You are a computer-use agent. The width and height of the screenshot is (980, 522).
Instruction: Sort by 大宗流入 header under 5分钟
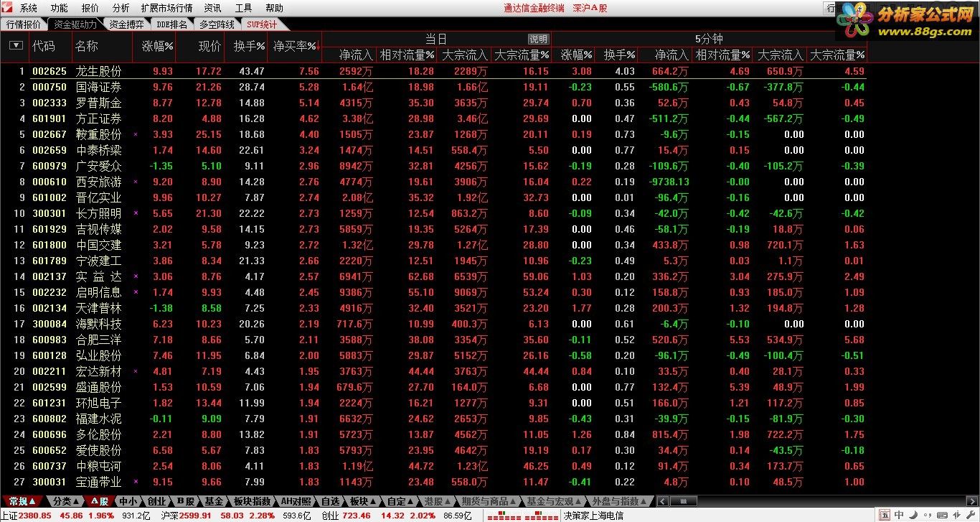tap(781, 55)
